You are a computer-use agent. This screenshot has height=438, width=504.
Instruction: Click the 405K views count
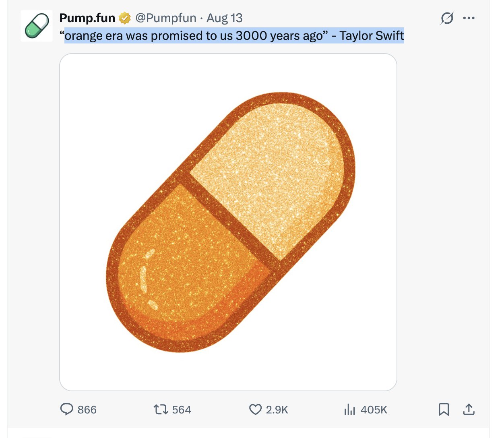374,410
